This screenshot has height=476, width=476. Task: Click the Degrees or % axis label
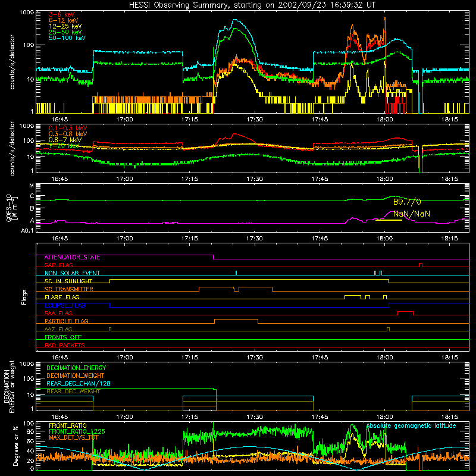pos(15,446)
